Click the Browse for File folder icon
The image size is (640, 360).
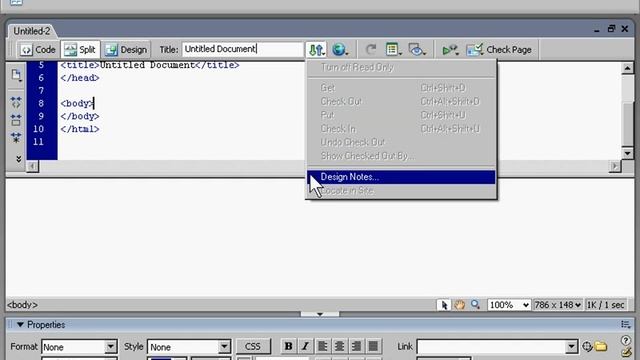click(x=601, y=347)
